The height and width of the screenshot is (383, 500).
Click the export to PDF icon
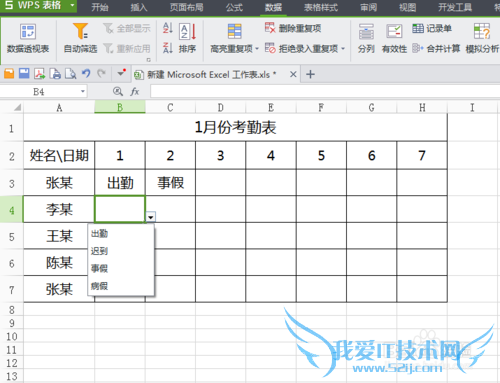pyautogui.click(x=40, y=73)
